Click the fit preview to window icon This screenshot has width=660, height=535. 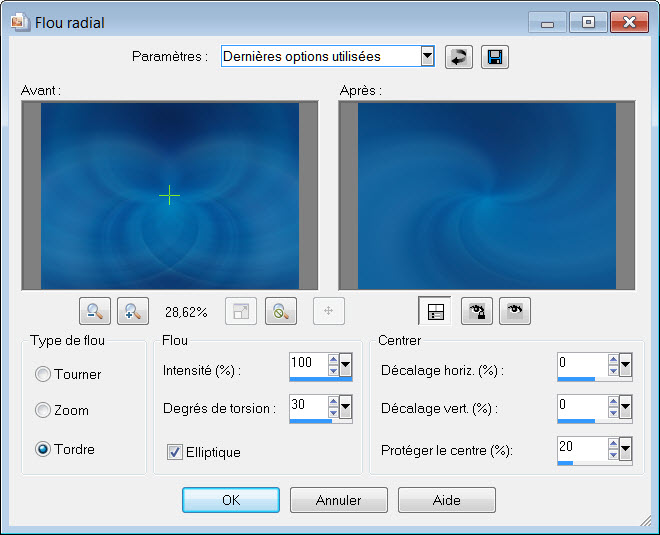(241, 311)
